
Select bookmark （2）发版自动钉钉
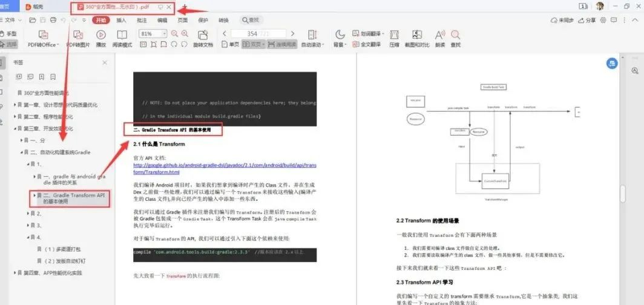(x=65, y=261)
